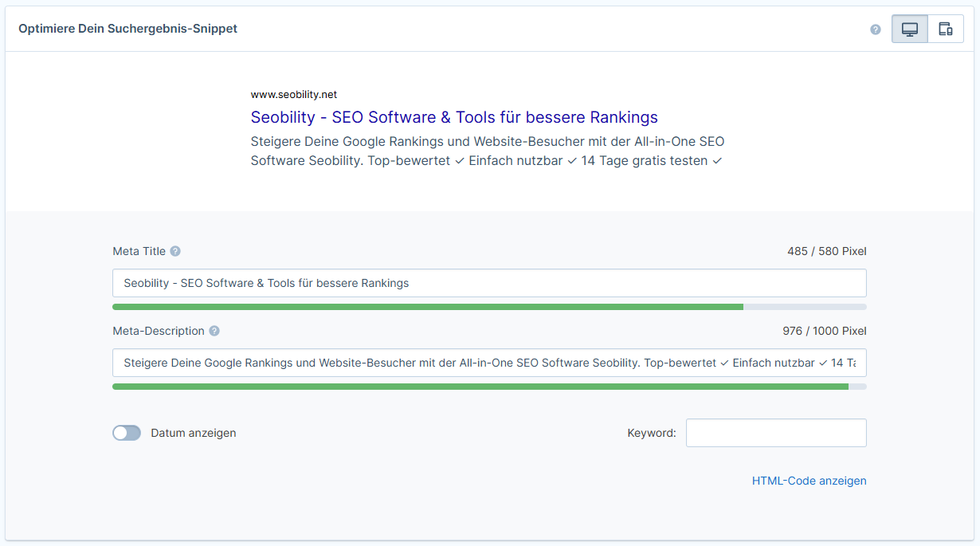Viewport: 980px width, 546px height.
Task: Show Meta Title help tooltip icon
Action: 175,251
